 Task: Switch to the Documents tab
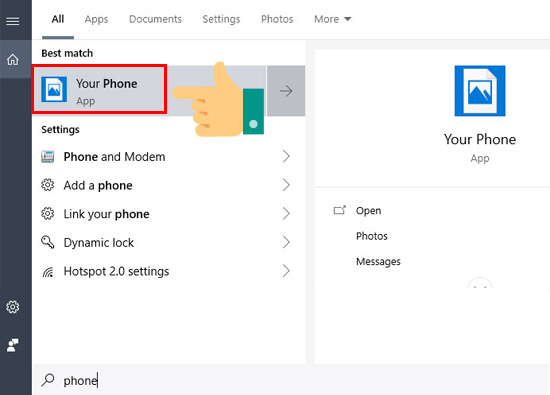(x=155, y=19)
